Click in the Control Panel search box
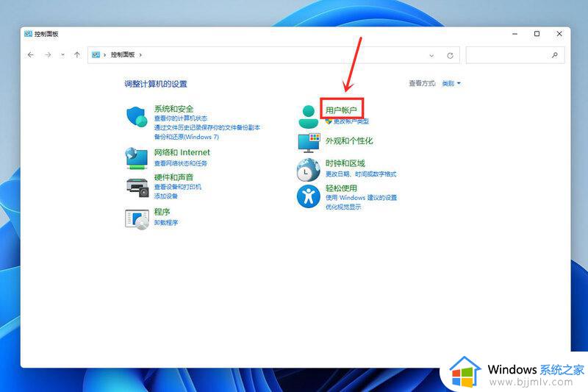This screenshot has width=588, height=392. coord(515,55)
